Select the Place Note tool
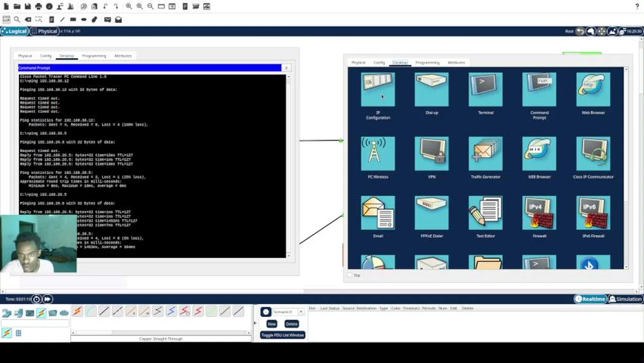Image resolution: width=644 pixels, height=363 pixels. pyautogui.click(x=51, y=20)
